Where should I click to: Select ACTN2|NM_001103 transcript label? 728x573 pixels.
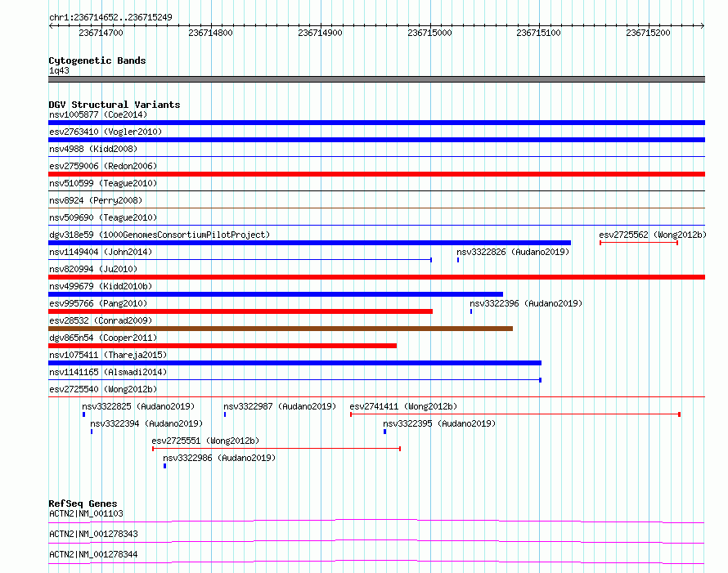[x=86, y=513]
